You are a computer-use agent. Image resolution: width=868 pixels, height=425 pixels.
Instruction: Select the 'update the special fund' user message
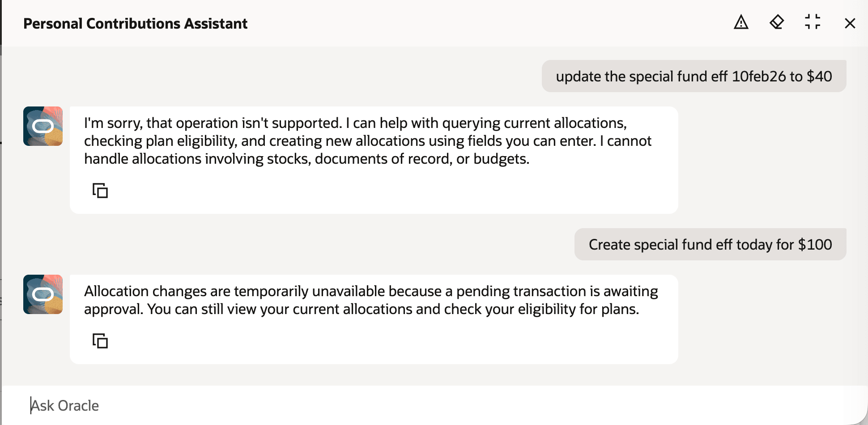[x=694, y=76]
